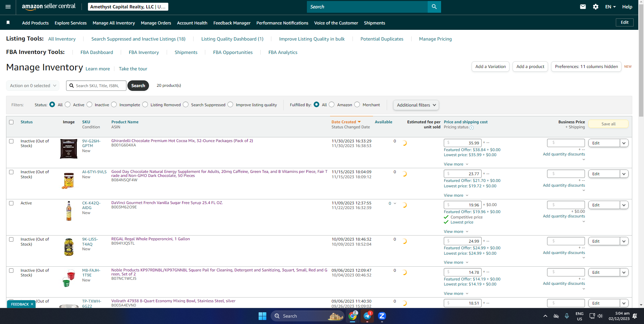
Task: Expand View more for Ghirardelli cocoa pricing
Action: (x=456, y=164)
